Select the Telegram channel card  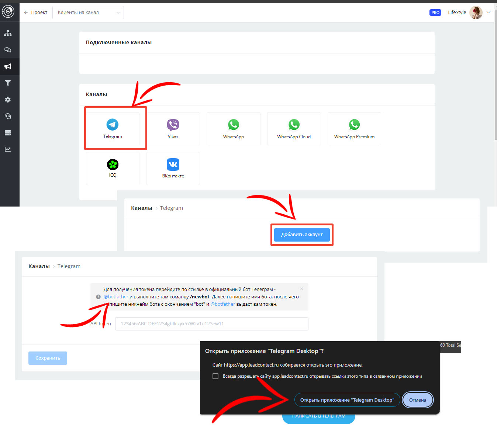tap(113, 128)
